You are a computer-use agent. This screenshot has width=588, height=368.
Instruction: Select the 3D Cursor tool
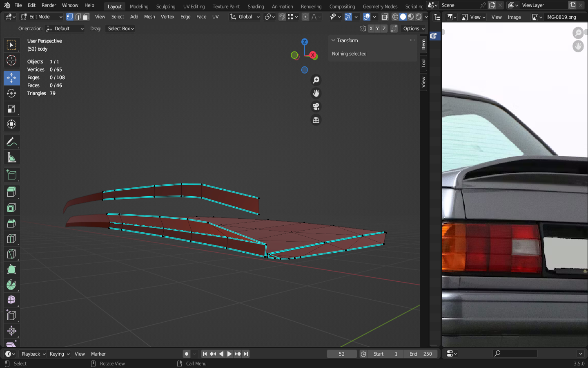11,61
